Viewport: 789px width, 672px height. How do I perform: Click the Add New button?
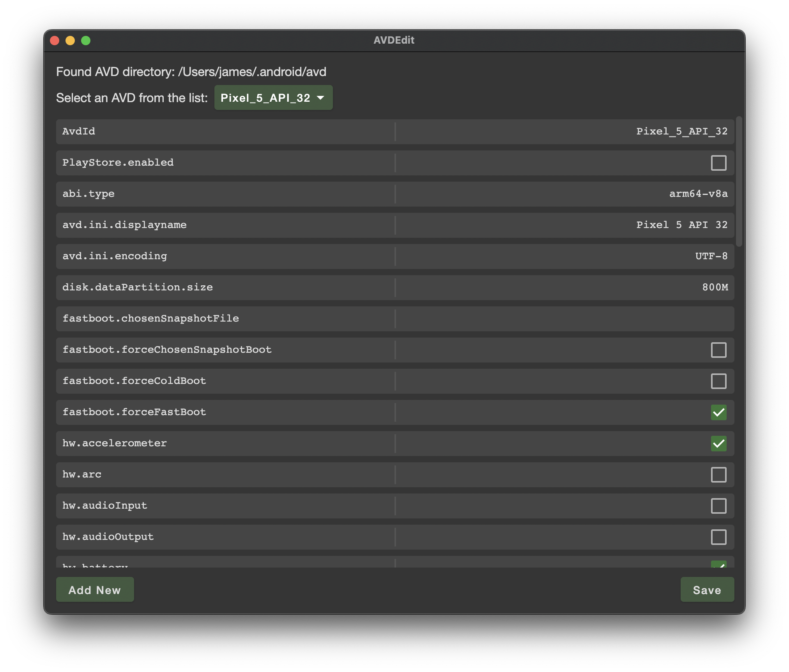(x=95, y=590)
